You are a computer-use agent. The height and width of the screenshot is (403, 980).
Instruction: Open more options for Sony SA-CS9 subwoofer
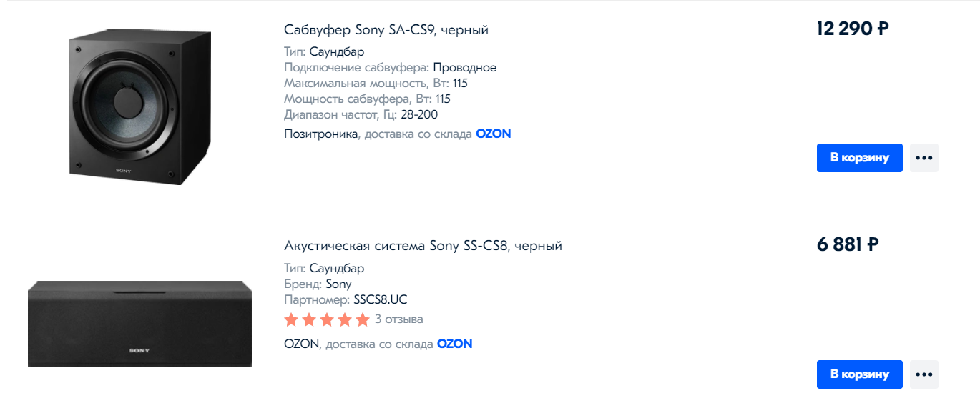[923, 158]
